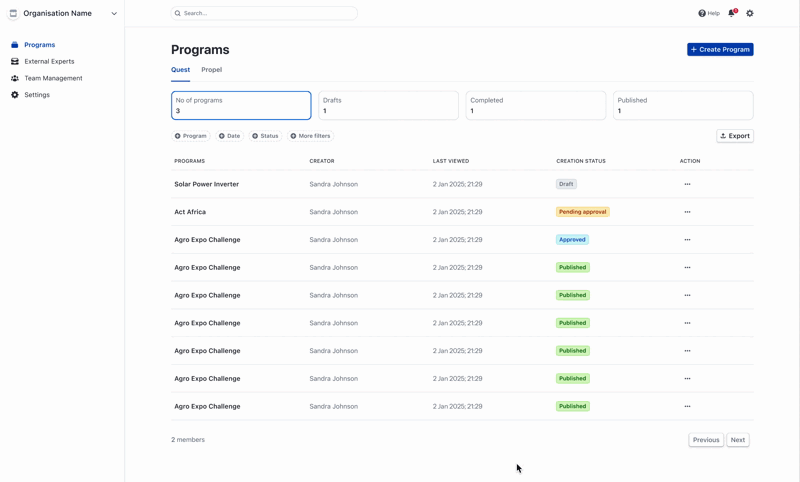Open Team Management in sidebar

(53, 78)
